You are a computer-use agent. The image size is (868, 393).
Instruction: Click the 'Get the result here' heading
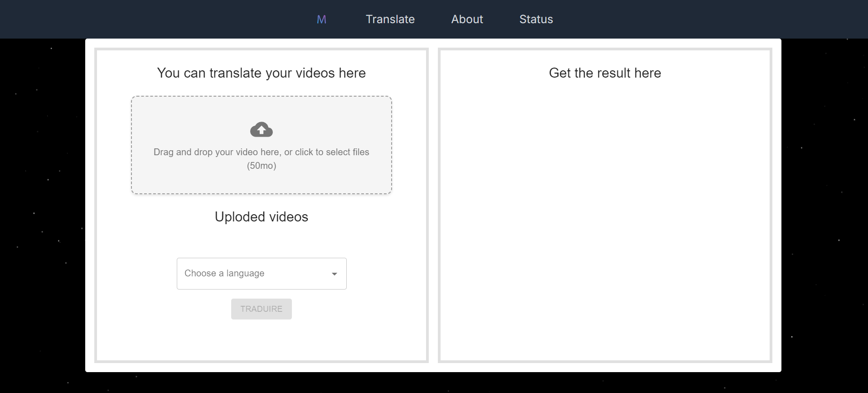pyautogui.click(x=605, y=73)
